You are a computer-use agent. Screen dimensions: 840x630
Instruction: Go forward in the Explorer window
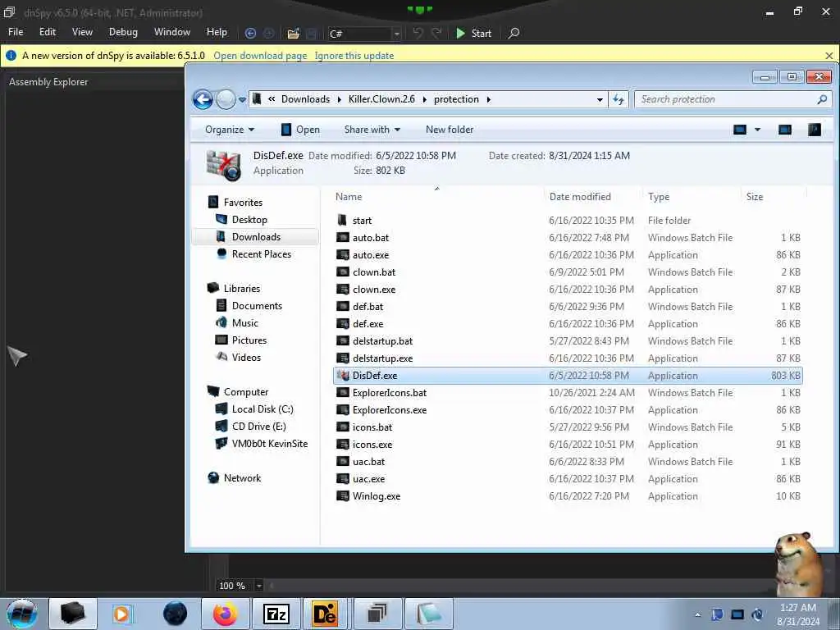pyautogui.click(x=226, y=99)
